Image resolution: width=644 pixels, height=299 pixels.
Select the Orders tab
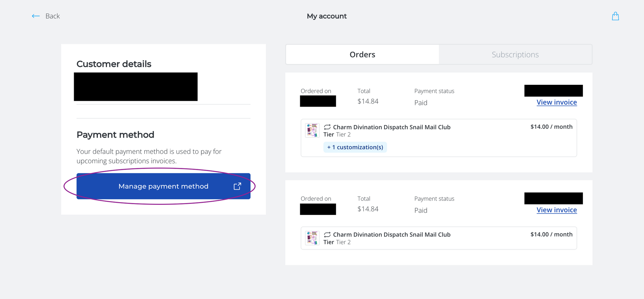362,55
